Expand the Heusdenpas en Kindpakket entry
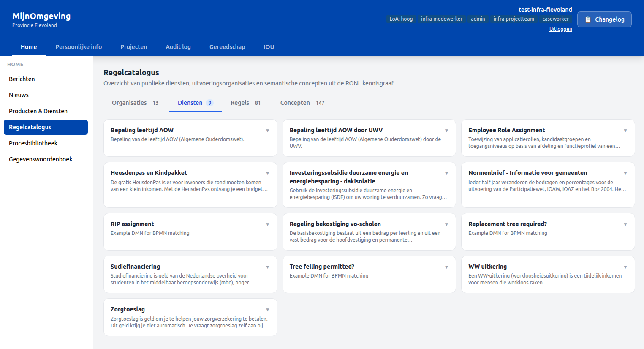The image size is (644, 349). pyautogui.click(x=268, y=173)
